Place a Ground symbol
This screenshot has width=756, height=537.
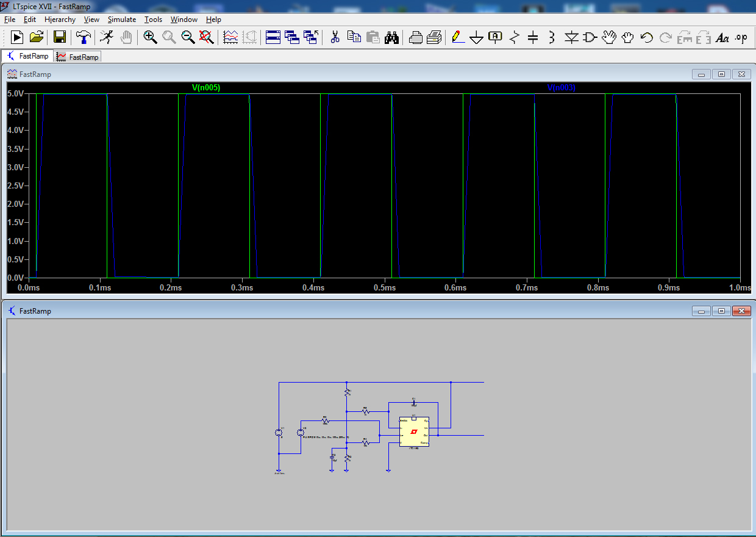coord(477,37)
